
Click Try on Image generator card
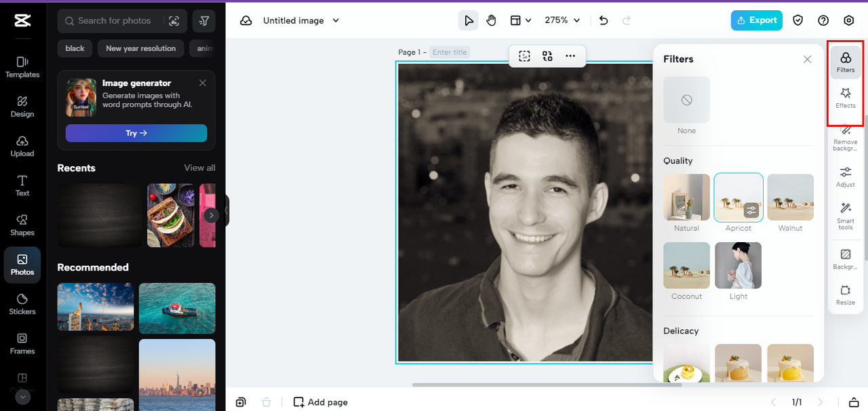[136, 133]
